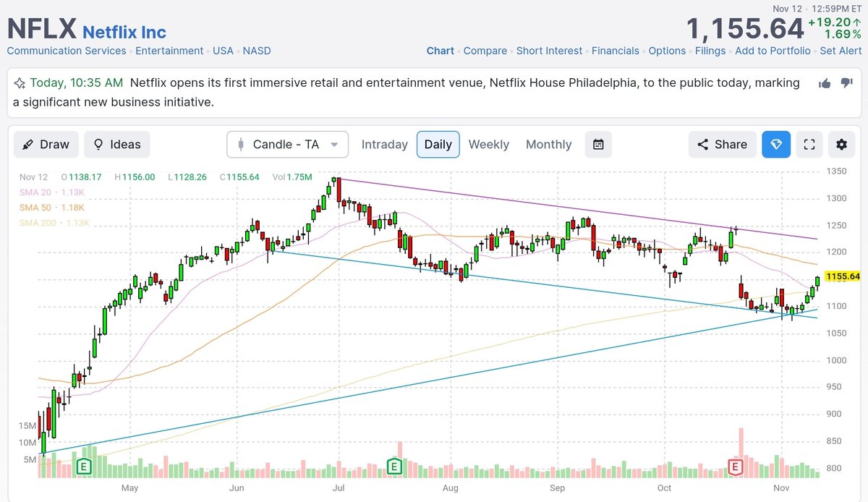This screenshot has width=868, height=502.
Task: Click the Set Alert link
Action: [x=841, y=51]
